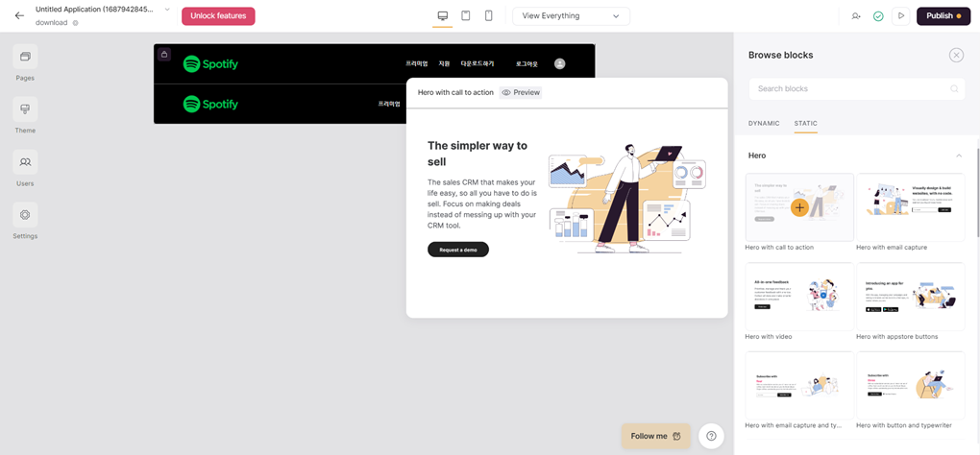
Task: Click The simpler way to sell heading
Action: [478, 154]
